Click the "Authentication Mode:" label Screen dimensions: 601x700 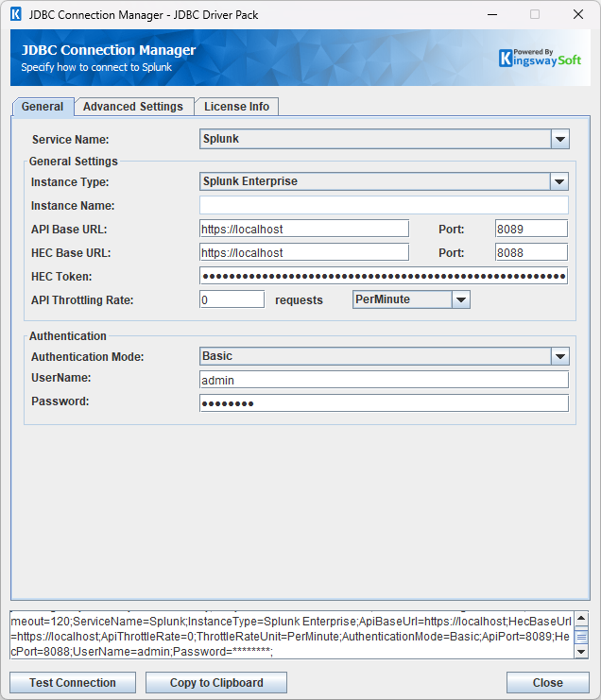pyautogui.click(x=88, y=357)
